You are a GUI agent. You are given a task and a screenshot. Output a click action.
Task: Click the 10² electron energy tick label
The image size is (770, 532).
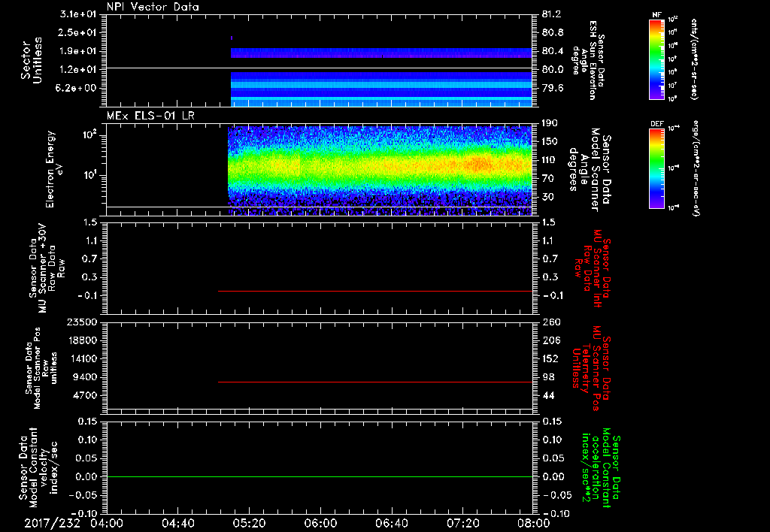tap(91, 135)
